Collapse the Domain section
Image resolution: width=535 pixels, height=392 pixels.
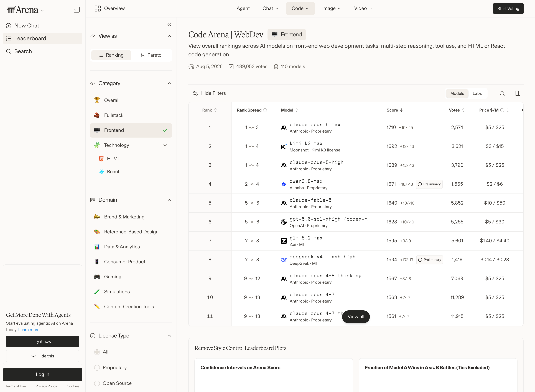point(169,200)
